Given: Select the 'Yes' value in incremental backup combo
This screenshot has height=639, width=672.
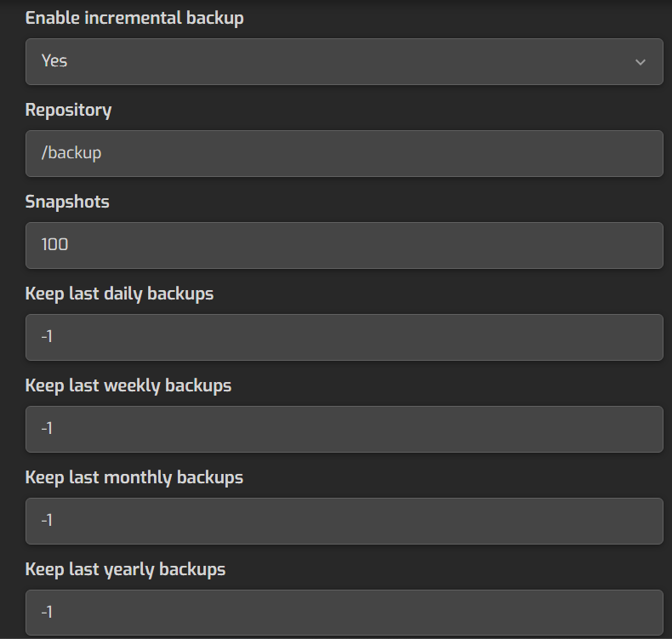Looking at the screenshot, I should (x=54, y=61).
